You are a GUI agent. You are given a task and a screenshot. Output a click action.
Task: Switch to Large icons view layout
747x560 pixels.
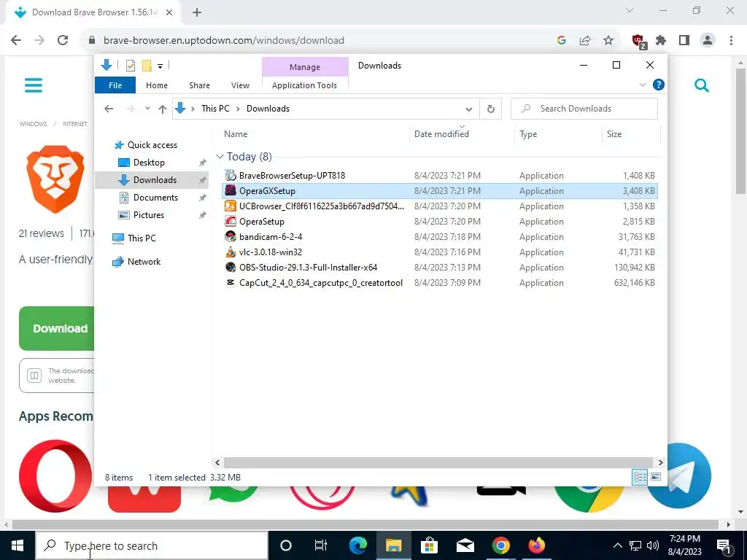click(x=656, y=477)
